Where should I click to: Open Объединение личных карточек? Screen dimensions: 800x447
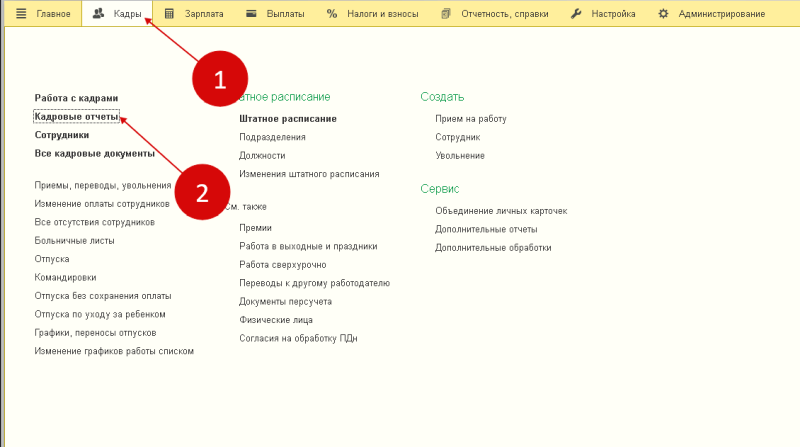pyautogui.click(x=501, y=211)
